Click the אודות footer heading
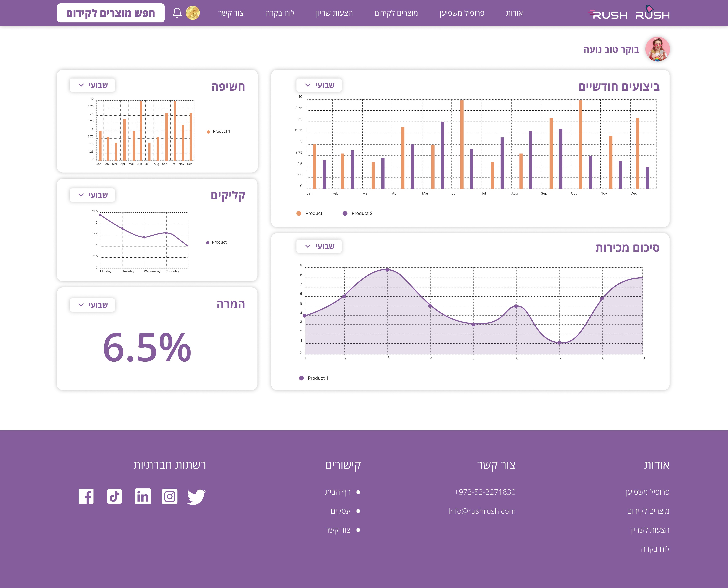The width and height of the screenshot is (728, 588). [657, 465]
